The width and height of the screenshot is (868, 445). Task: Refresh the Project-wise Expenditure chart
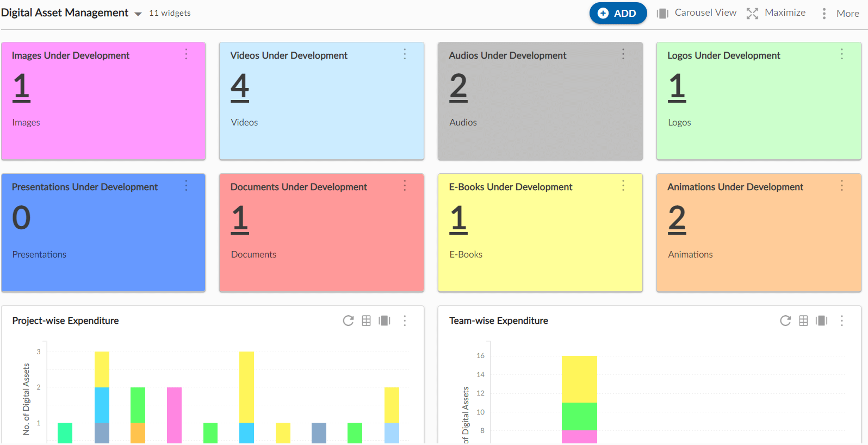tap(348, 321)
